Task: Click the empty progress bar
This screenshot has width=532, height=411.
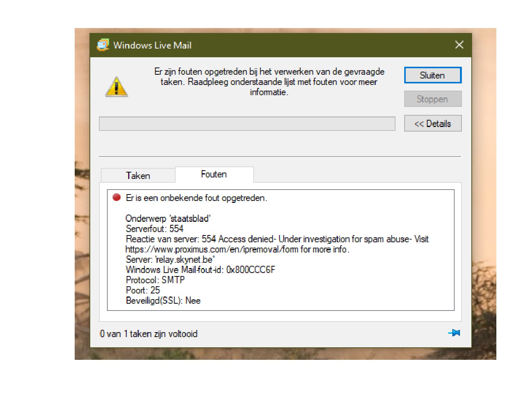Action: [x=247, y=124]
